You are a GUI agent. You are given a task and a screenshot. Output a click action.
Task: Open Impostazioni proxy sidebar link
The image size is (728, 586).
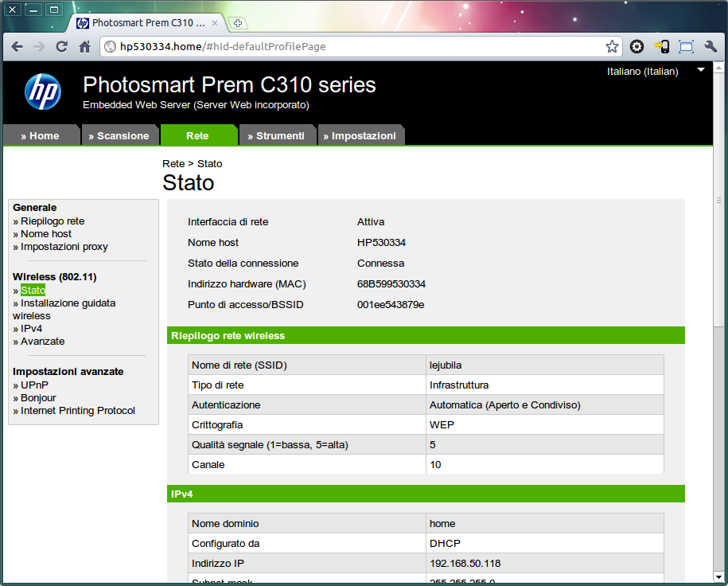[64, 247]
